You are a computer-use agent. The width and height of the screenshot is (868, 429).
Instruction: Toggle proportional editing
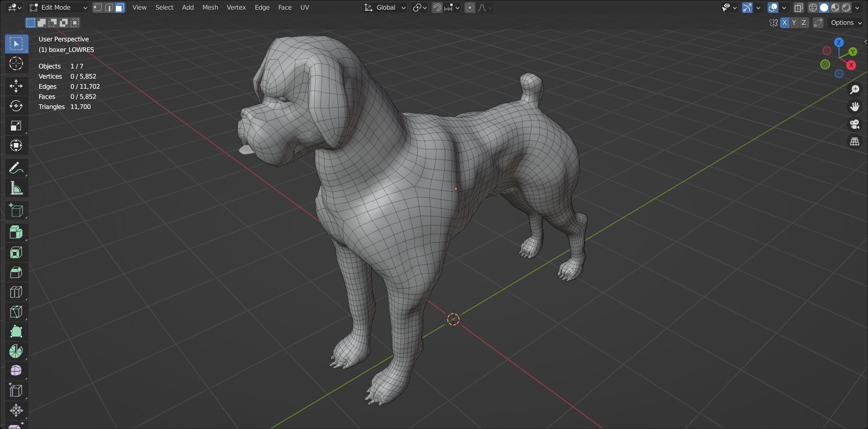[x=470, y=7]
